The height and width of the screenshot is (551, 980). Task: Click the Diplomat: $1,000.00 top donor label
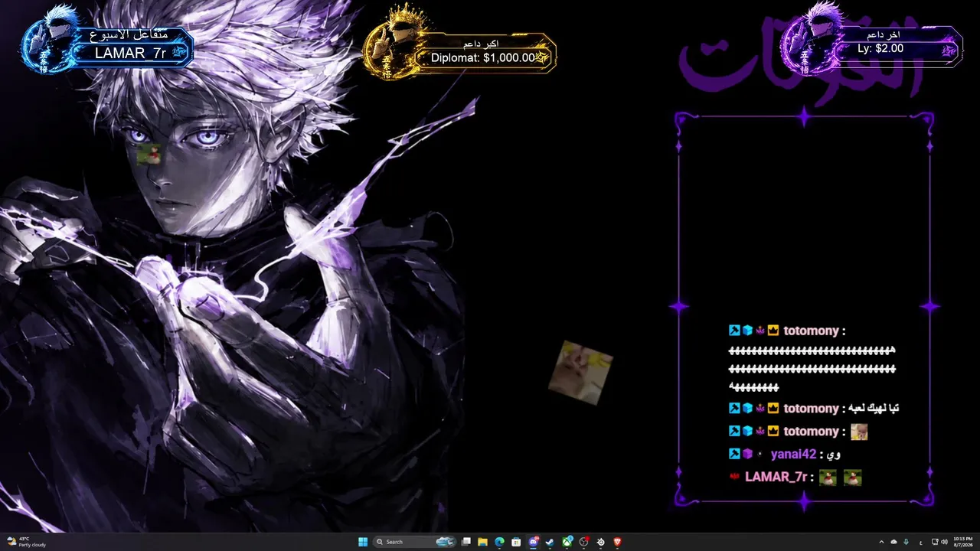pos(485,57)
